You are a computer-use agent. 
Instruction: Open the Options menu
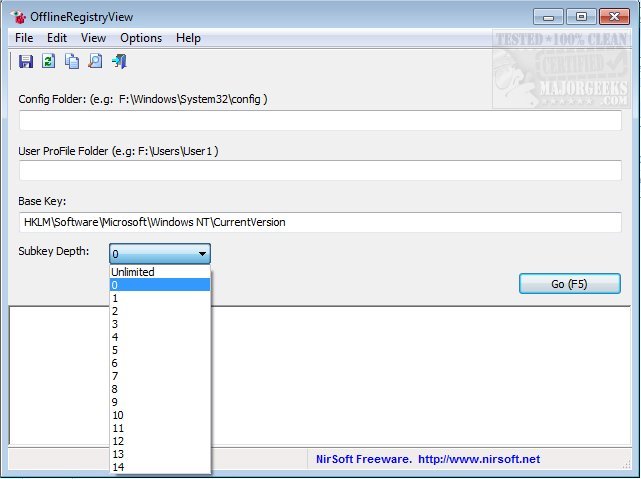click(141, 38)
